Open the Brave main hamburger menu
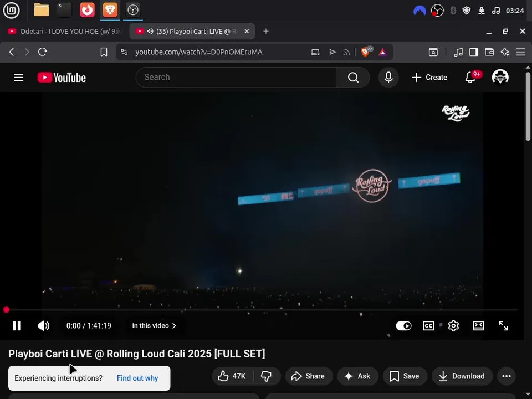Screen dimensions: 532x399 tap(520, 52)
